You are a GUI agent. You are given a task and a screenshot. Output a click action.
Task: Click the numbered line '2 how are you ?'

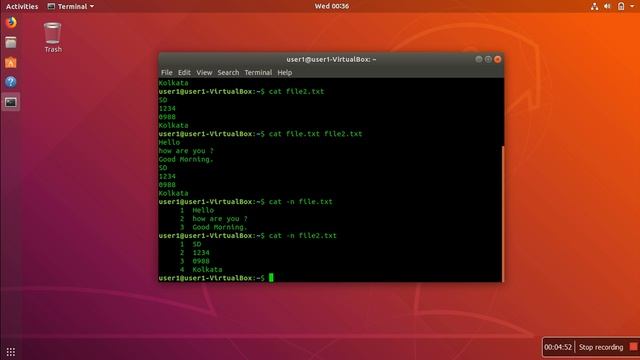tap(213, 219)
